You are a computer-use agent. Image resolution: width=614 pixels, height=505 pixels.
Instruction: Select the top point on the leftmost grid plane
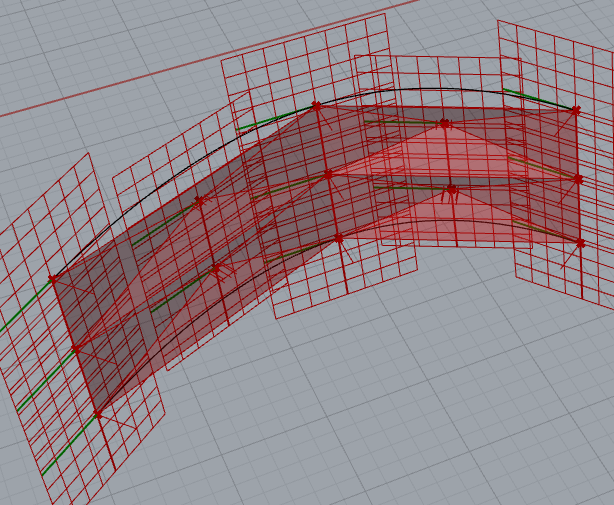coord(53,279)
